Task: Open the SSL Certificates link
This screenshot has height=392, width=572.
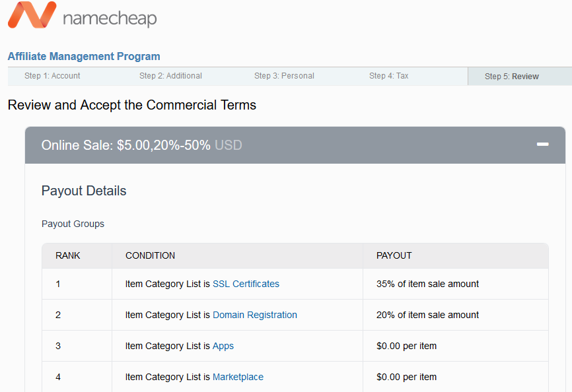Action: 246,284
